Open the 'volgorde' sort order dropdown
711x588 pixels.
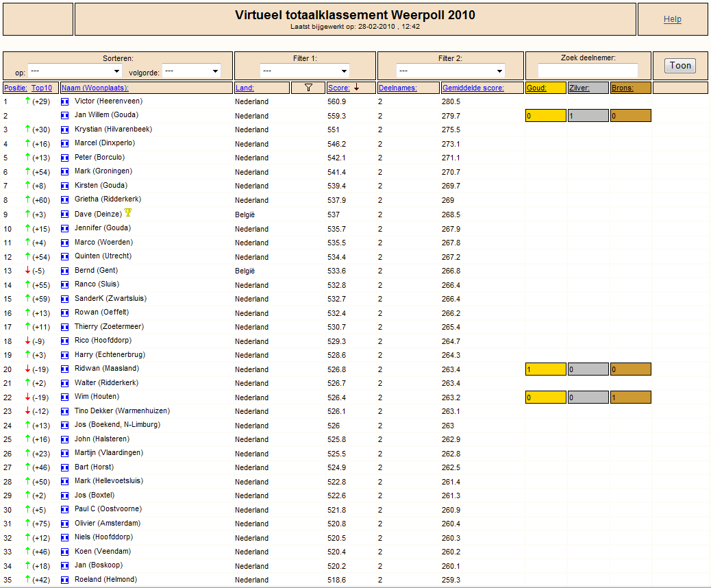click(x=191, y=71)
